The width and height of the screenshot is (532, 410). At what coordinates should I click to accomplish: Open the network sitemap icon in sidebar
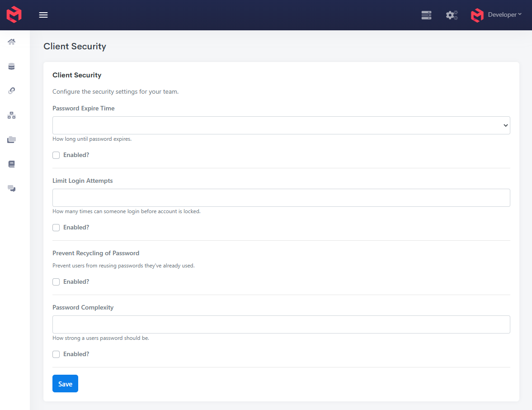coord(11,115)
